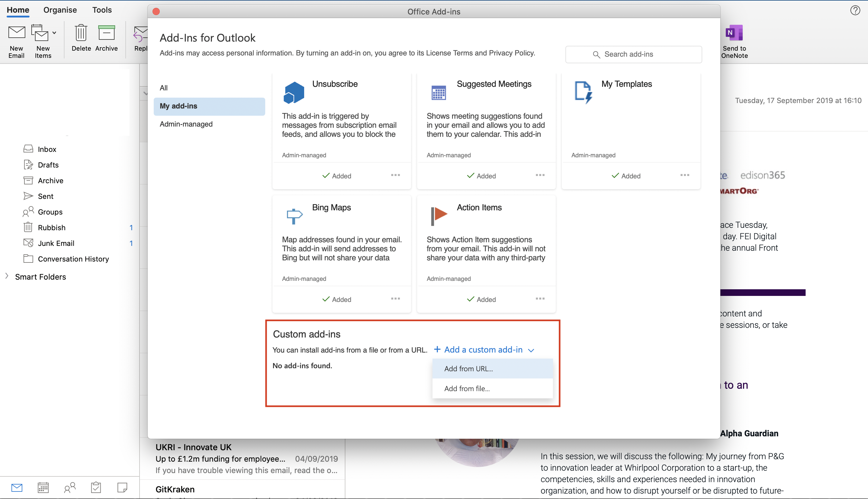Toggle the Added status for Bing Maps add-in
The image size is (868, 499).
337,299
